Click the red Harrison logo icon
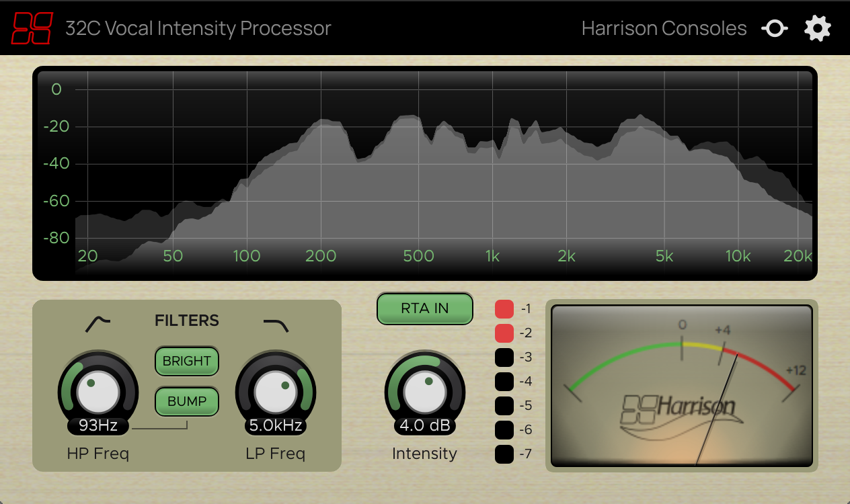This screenshot has height=504, width=850. [32, 28]
